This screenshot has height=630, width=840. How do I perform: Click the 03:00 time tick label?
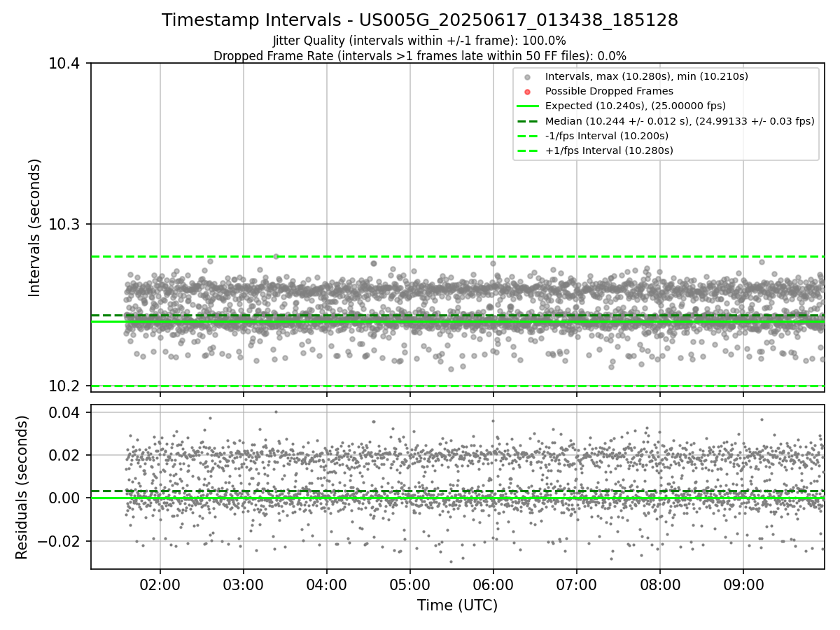tap(244, 584)
